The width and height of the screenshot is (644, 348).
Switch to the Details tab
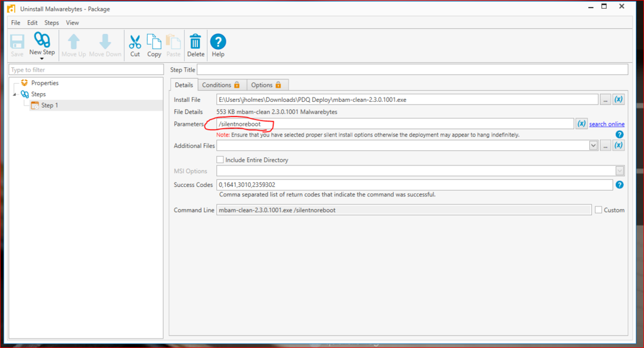[x=184, y=84]
